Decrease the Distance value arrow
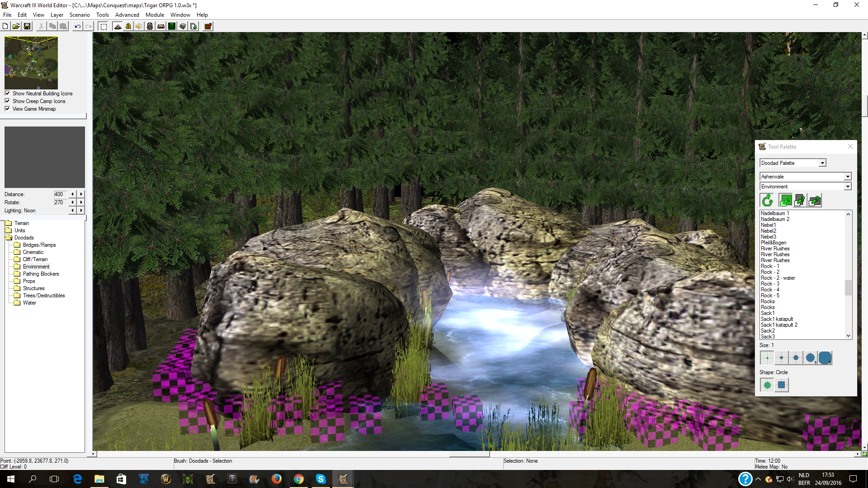 (72, 194)
